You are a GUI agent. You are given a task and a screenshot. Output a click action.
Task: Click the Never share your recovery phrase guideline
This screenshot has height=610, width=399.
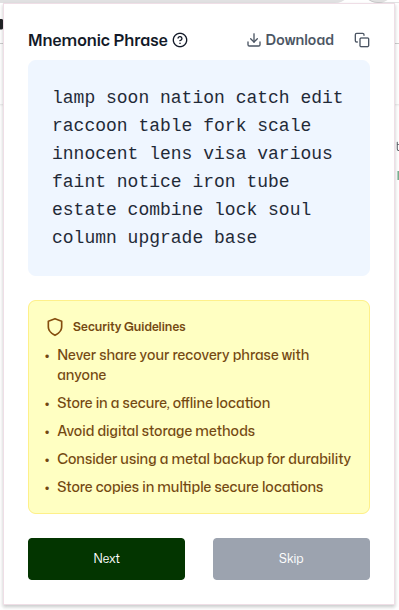(x=183, y=365)
